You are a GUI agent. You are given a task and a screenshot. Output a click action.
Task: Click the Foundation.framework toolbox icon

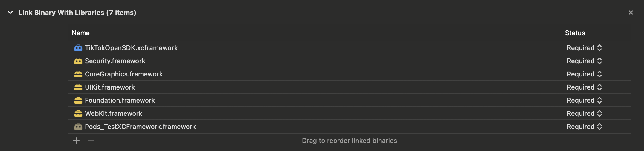[78, 100]
